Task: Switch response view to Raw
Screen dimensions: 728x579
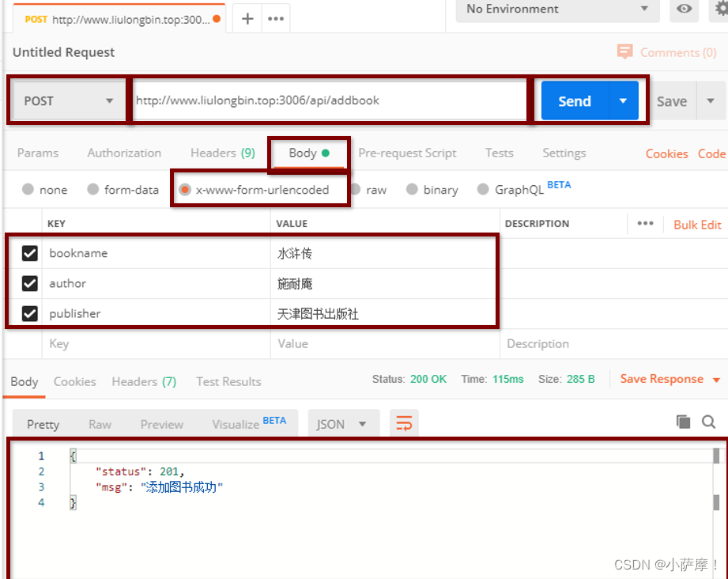Action: tap(100, 424)
